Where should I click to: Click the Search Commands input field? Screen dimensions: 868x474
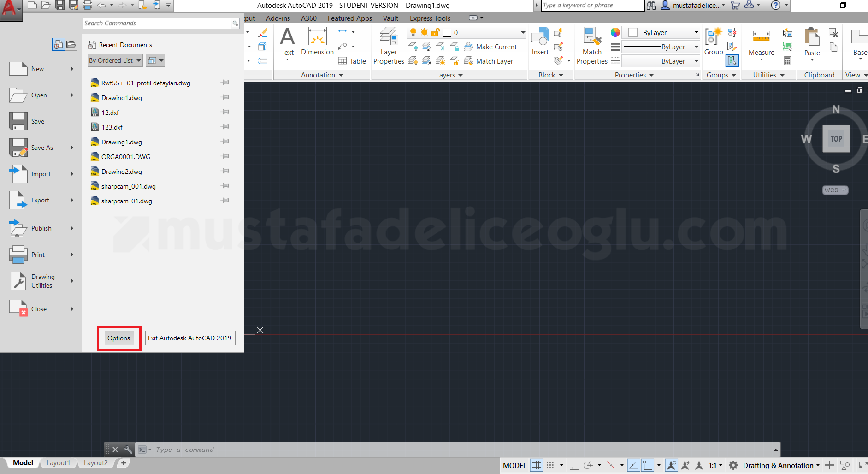(x=158, y=23)
